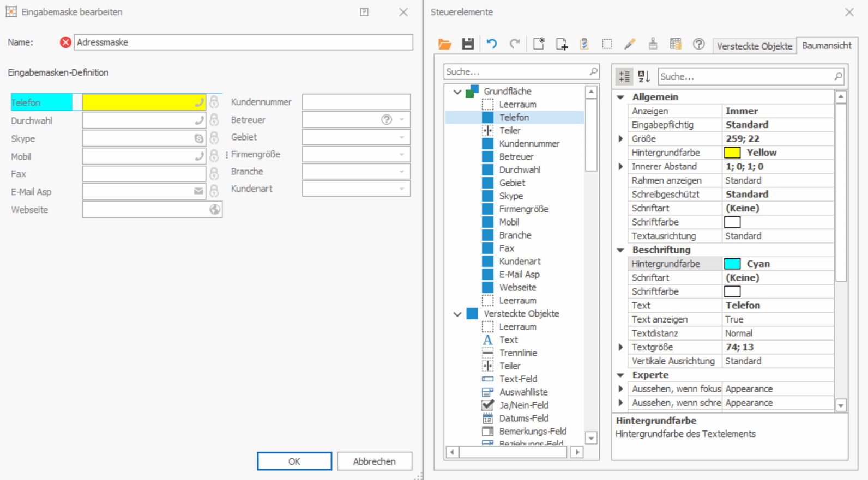This screenshot has height=480, width=868.
Task: Click the table grid icon in toolbar
Action: [676, 44]
